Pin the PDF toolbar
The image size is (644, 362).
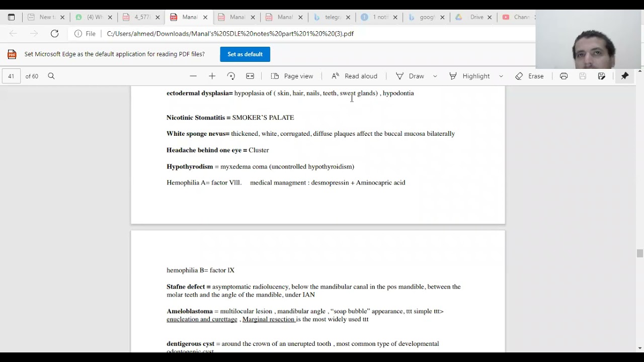point(625,76)
